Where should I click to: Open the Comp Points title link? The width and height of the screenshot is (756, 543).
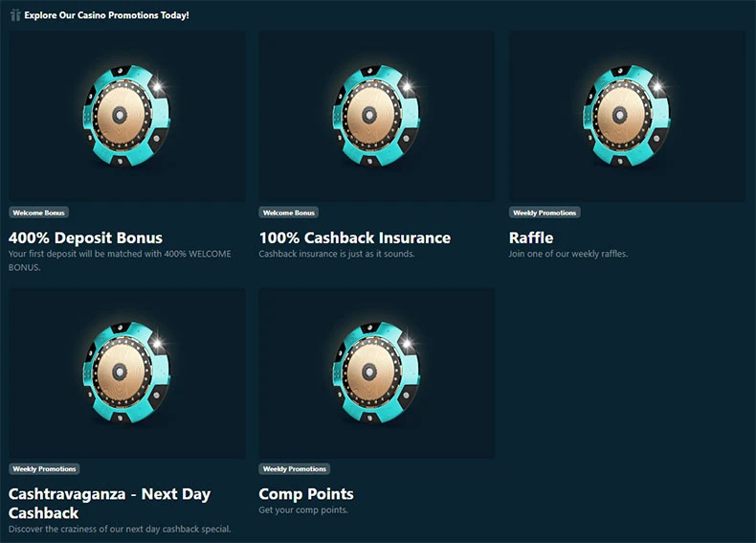pyautogui.click(x=306, y=494)
